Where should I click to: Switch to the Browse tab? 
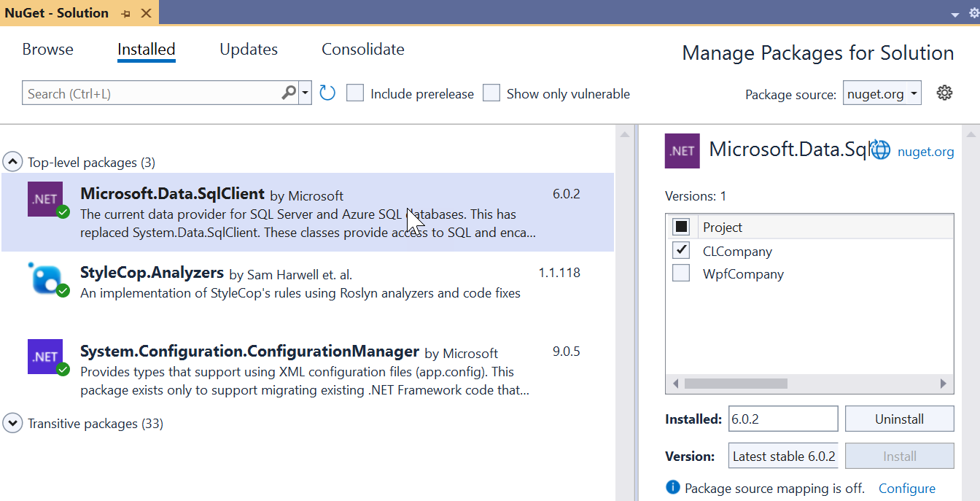point(47,50)
